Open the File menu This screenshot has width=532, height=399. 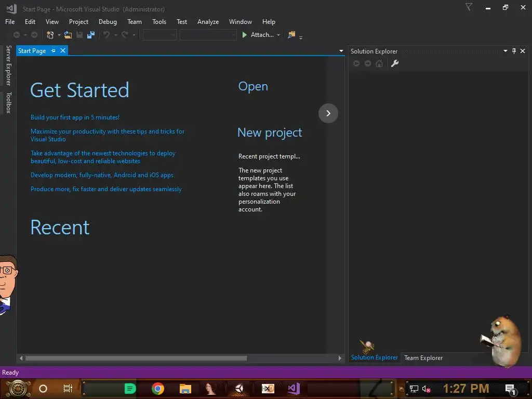tap(10, 22)
